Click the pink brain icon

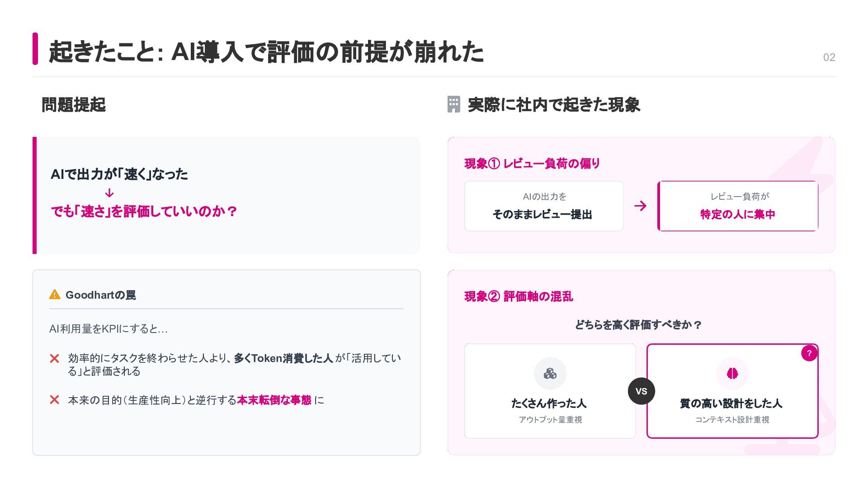click(732, 374)
